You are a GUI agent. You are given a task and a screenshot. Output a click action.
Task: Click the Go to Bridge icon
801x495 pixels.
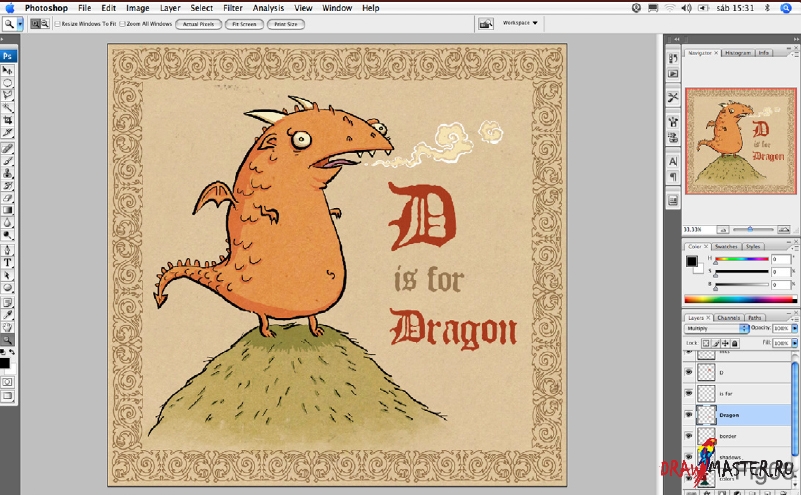point(486,23)
